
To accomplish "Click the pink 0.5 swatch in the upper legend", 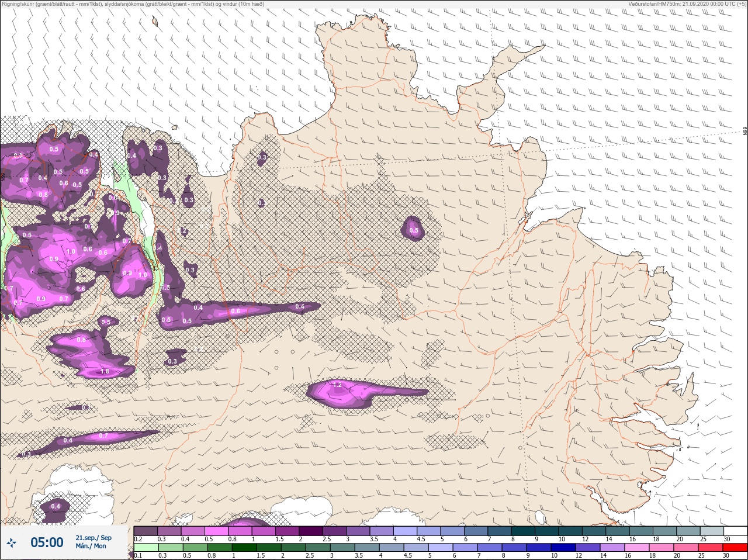I will point(216,531).
